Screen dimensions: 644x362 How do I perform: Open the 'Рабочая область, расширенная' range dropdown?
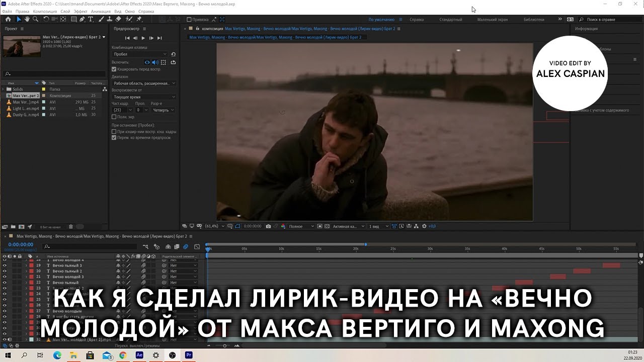click(144, 83)
